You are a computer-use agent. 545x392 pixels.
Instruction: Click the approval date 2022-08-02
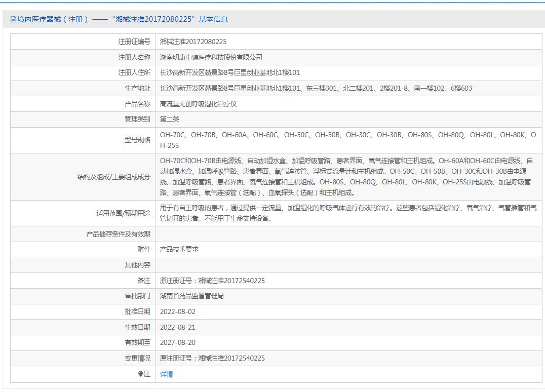pos(177,311)
